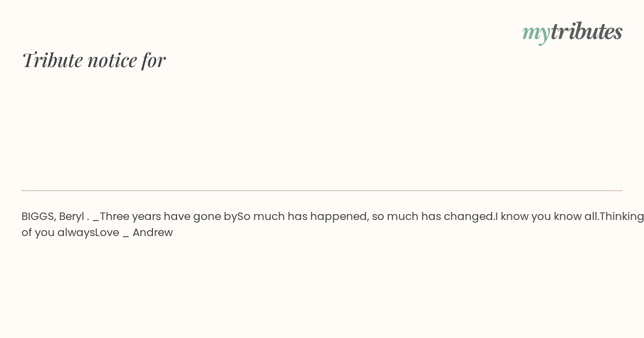The height and width of the screenshot is (338, 644).
Task: Click the dark "tributes" part of the logo
Action: point(587,31)
